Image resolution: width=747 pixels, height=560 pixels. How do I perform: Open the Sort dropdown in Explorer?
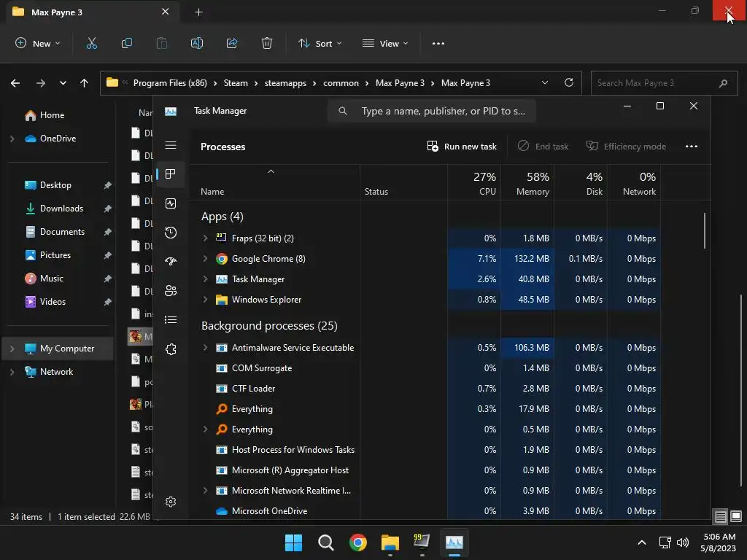(320, 43)
